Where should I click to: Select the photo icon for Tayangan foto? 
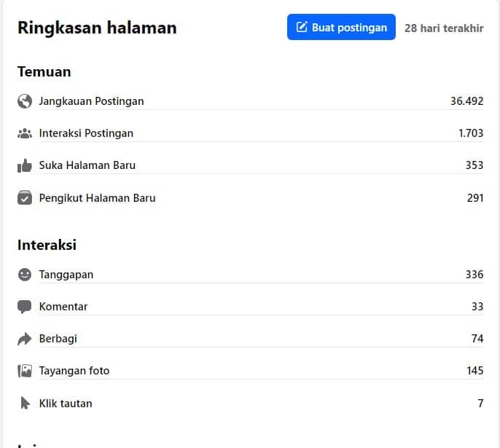click(25, 371)
